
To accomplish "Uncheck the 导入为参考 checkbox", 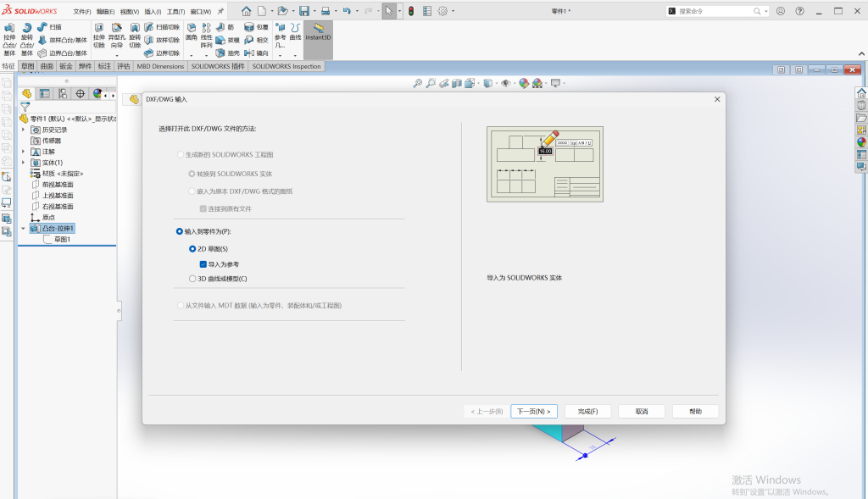I will [203, 264].
